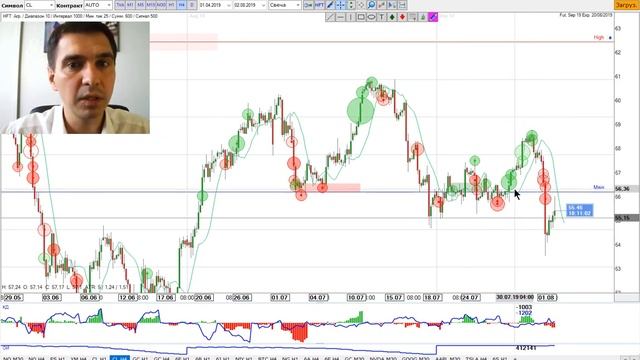This screenshot has height=360, width=640.
Task: Switch to the TSLA H4 bottom tab
Action: pos(476,358)
